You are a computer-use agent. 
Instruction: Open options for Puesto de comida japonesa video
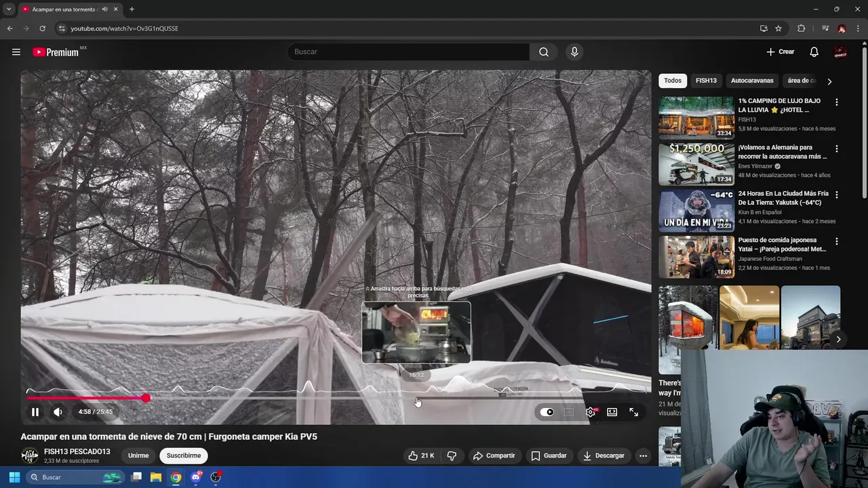click(836, 241)
